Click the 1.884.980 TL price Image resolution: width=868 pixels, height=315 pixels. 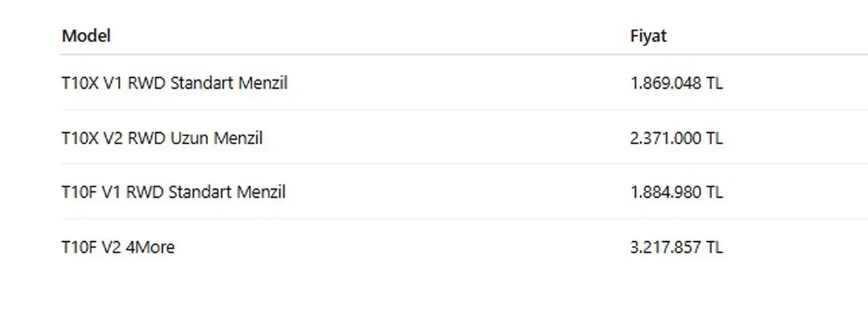(676, 192)
